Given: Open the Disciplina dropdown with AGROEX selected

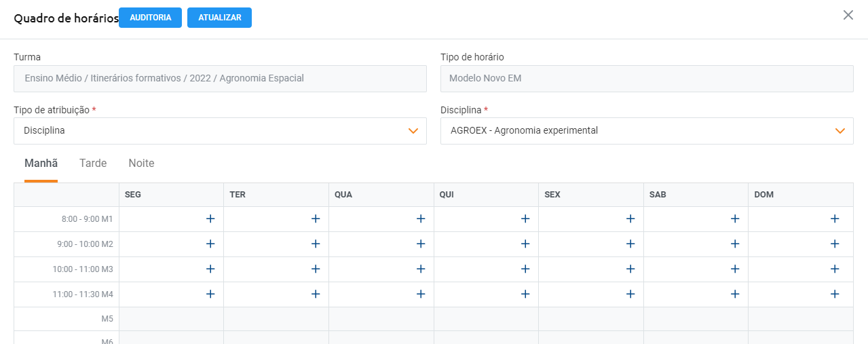Looking at the screenshot, I should (647, 130).
